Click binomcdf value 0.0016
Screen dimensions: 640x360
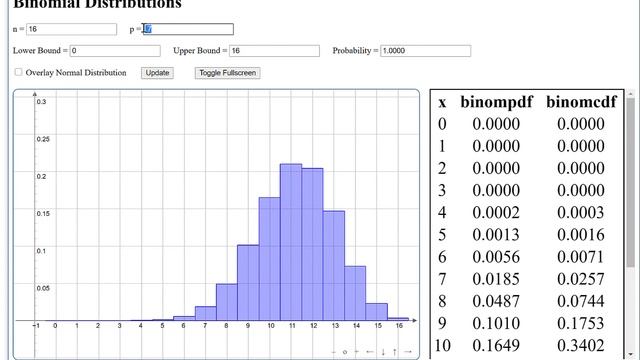coord(581,235)
